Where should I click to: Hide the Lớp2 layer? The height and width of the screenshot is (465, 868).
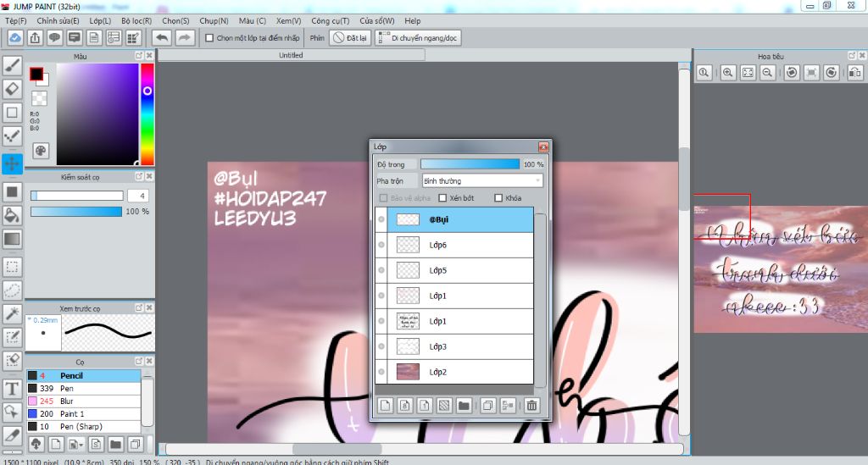[381, 372]
